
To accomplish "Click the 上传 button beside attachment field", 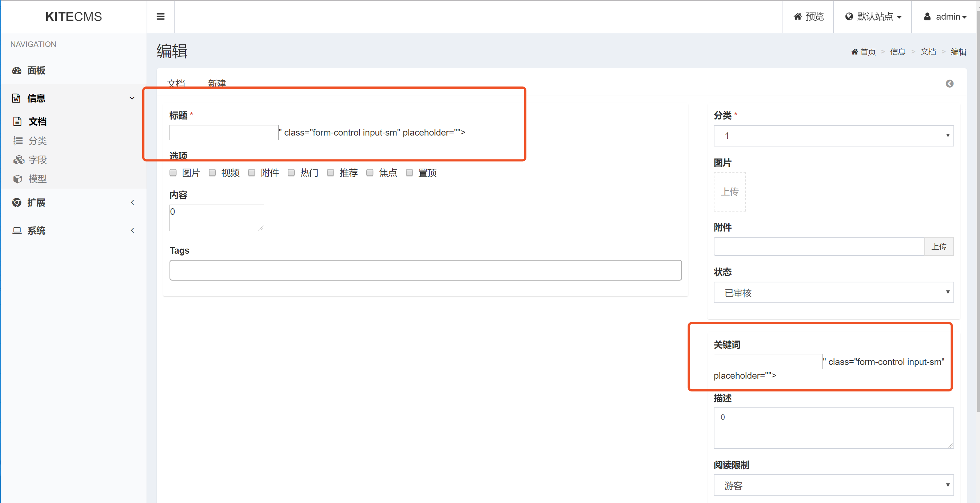I will point(939,246).
